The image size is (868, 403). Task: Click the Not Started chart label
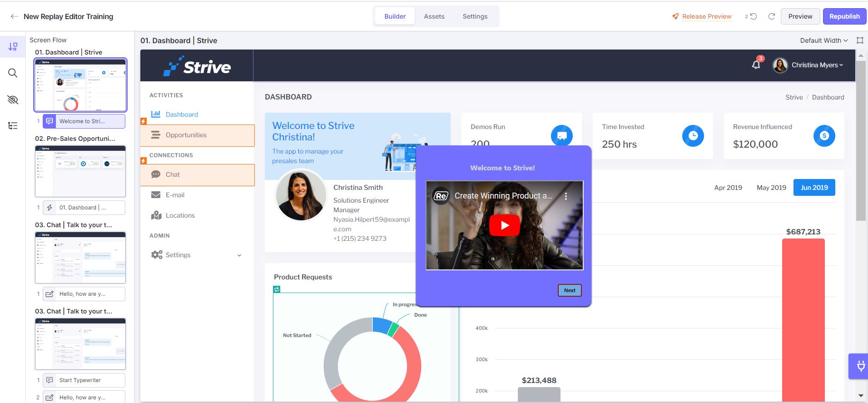297,335
